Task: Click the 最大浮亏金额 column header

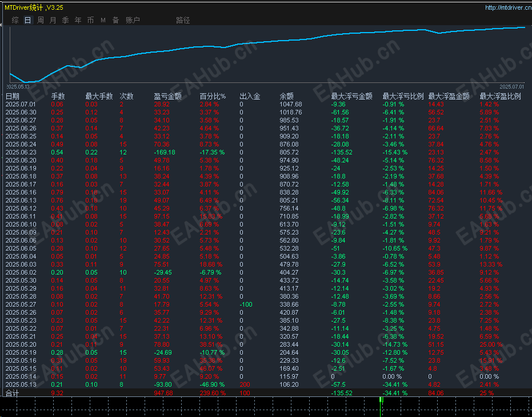Action: 352,97
